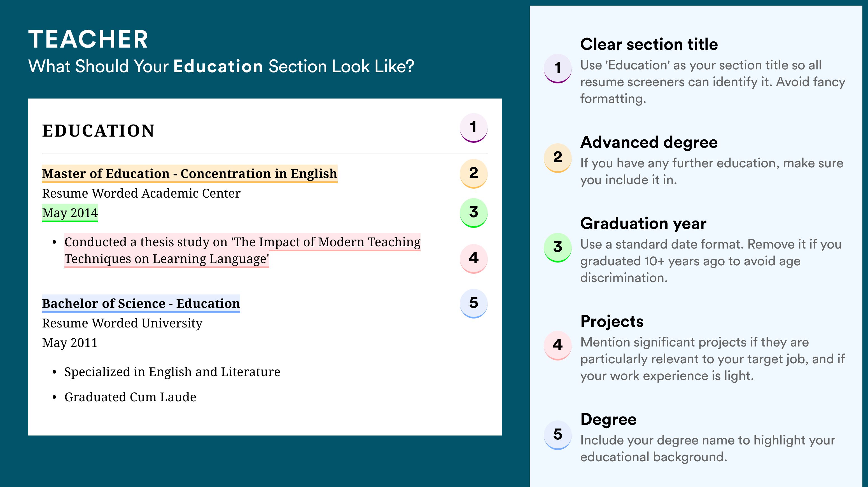
Task: Click the blue number 5 badge beside Bachelor degree
Action: pos(473,303)
